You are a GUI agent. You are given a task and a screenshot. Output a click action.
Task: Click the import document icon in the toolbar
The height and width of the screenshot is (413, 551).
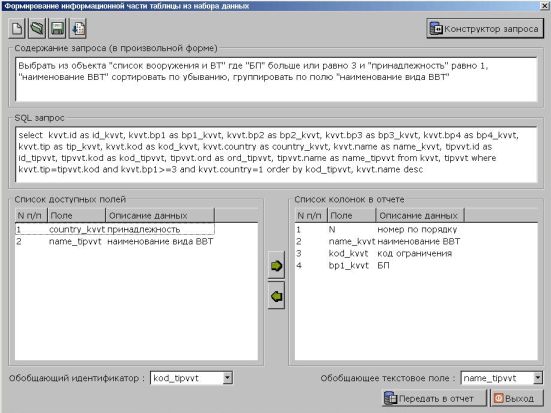click(x=78, y=28)
